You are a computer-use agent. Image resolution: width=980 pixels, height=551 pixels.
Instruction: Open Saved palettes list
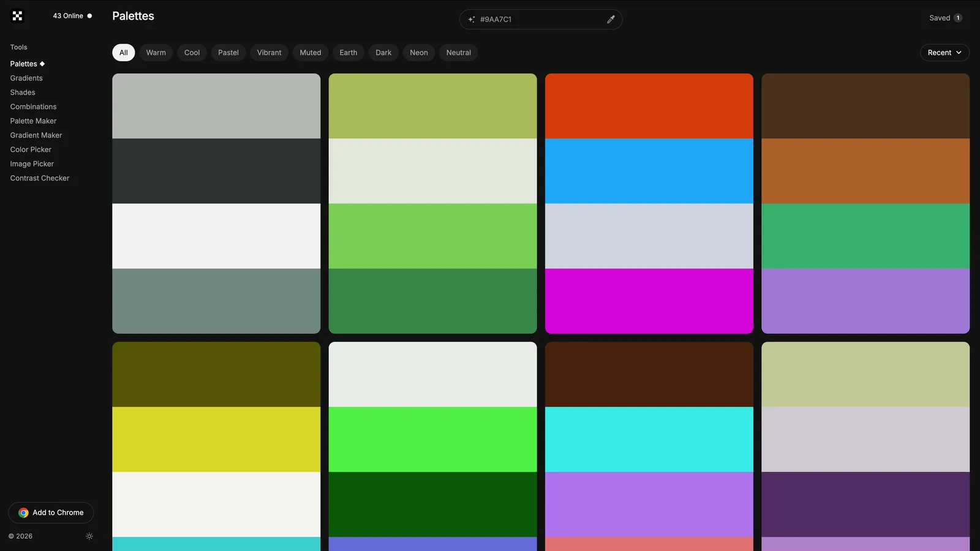[946, 18]
